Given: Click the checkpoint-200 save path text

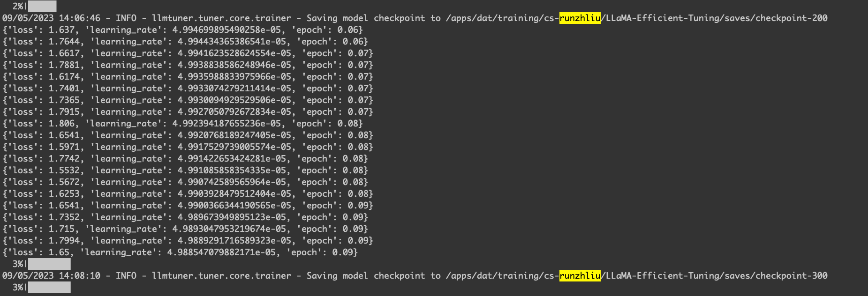Looking at the screenshot, I should pyautogui.click(x=636, y=18).
